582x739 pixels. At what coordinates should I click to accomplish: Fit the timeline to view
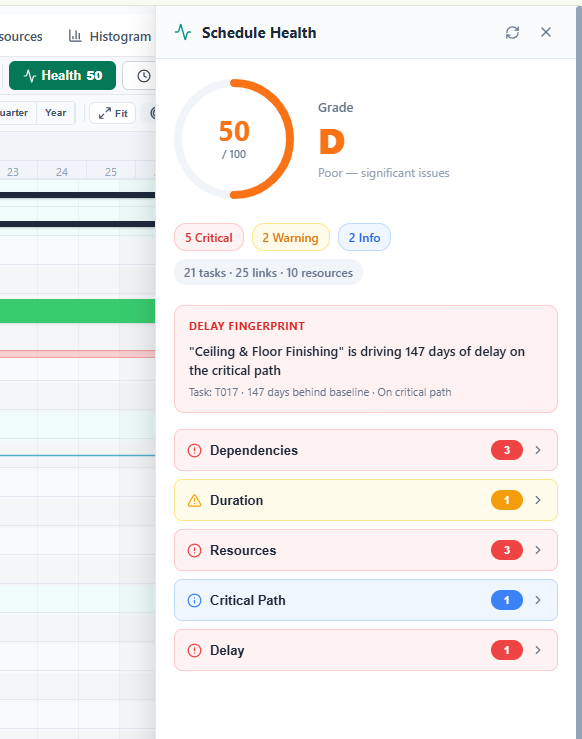pos(113,113)
